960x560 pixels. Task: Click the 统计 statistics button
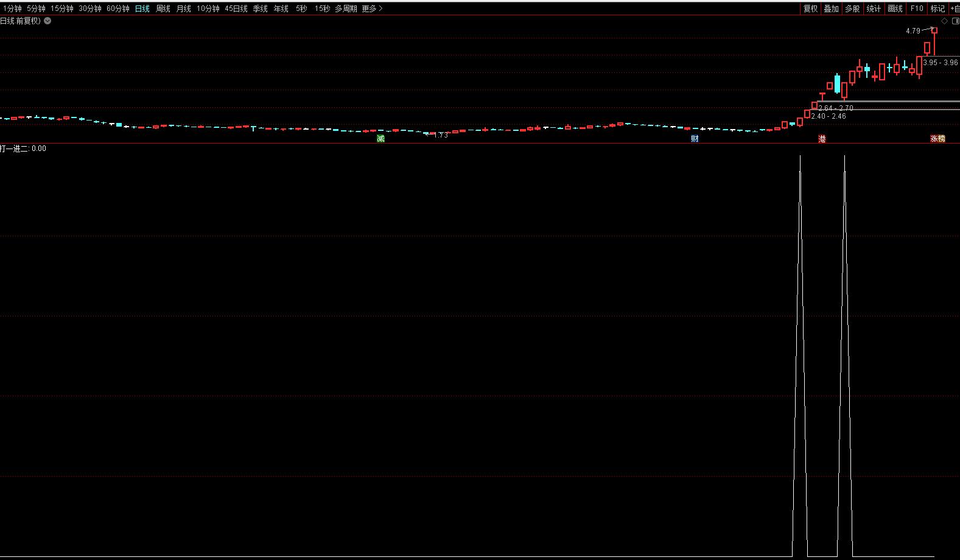(874, 9)
